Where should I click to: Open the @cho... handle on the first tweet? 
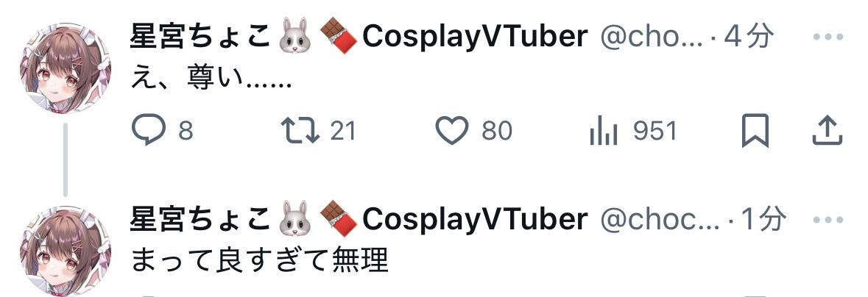(651, 37)
